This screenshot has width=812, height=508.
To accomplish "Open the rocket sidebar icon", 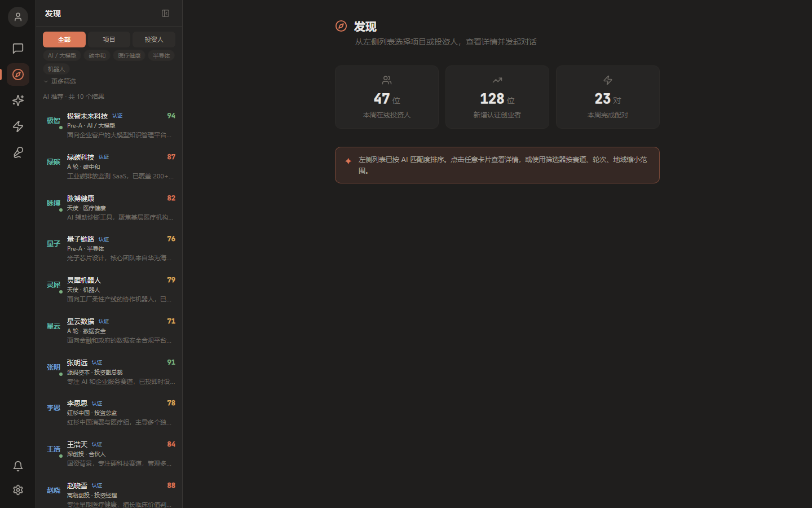I will (18, 152).
